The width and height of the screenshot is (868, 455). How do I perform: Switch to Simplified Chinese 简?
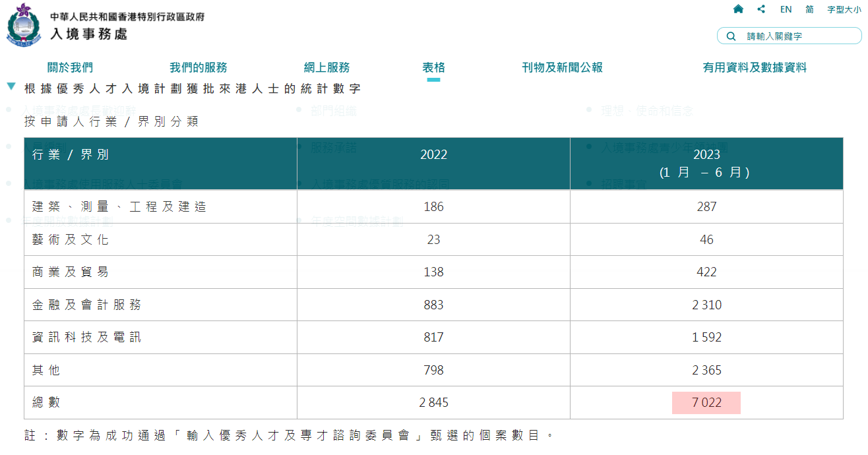[809, 9]
